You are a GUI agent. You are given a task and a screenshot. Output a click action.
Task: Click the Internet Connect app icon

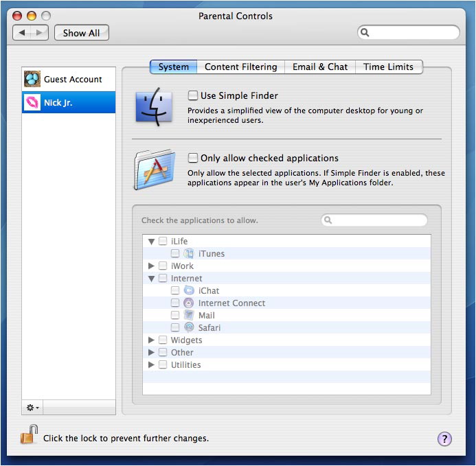[x=188, y=303]
